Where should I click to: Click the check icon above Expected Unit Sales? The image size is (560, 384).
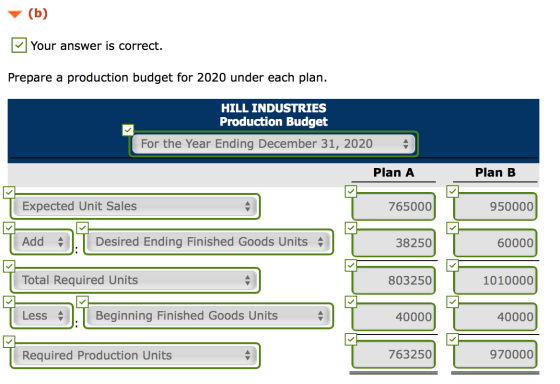9,192
